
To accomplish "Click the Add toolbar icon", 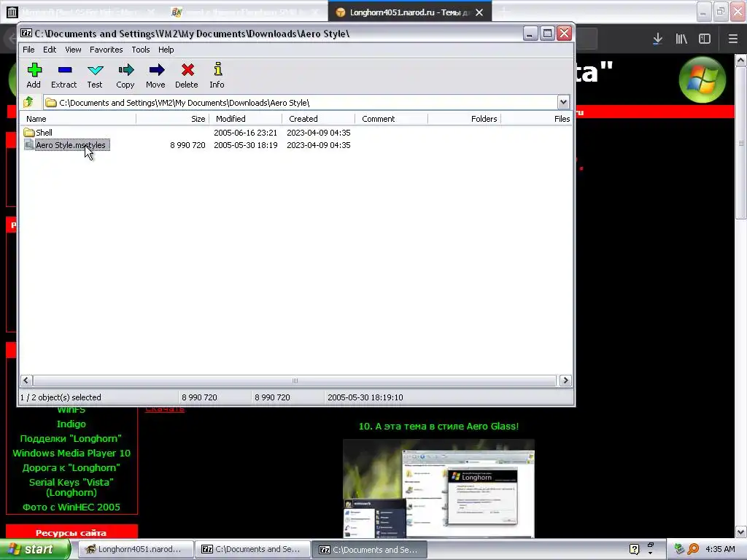I will click(x=34, y=70).
